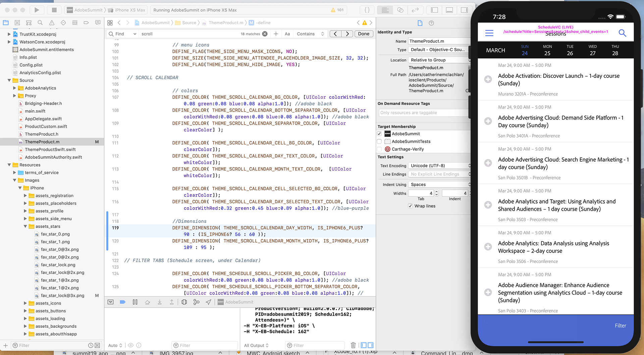Screen dimensions: 644x355
Task: Open the breakpoint navigator icon
Action: [x=86, y=23]
